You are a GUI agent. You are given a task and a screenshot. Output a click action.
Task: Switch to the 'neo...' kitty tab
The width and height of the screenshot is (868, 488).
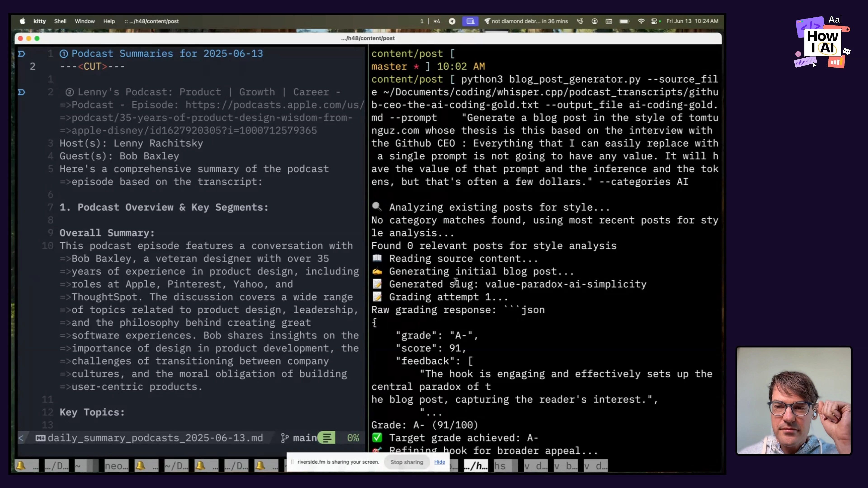116,466
